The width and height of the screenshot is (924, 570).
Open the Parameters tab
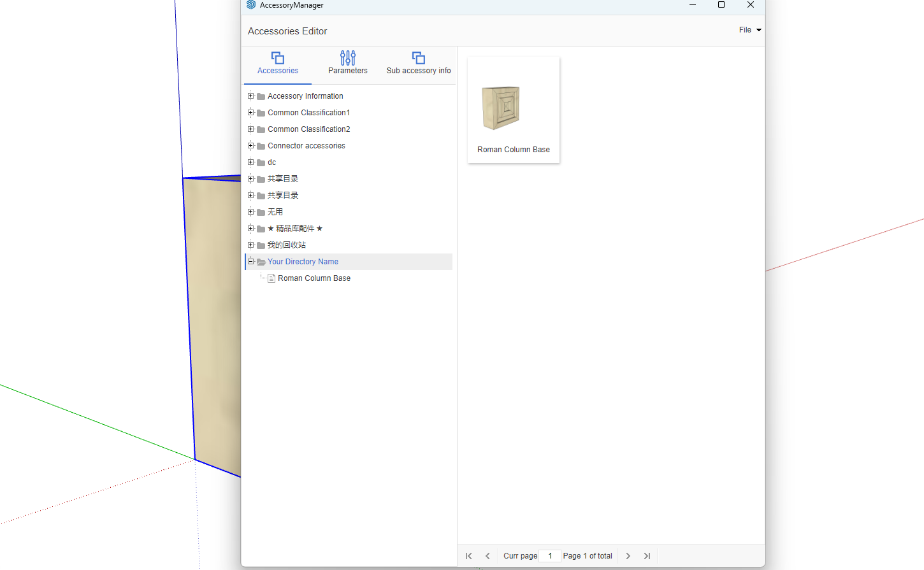347,64
